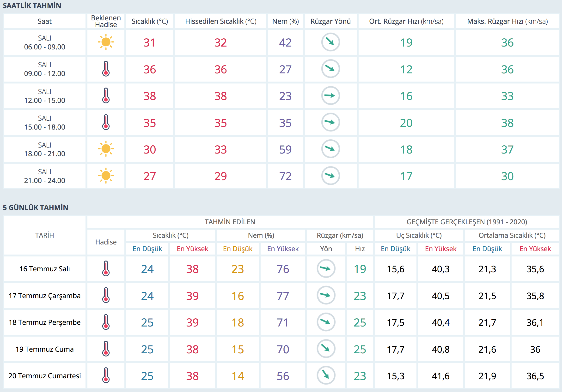Click the Ortalama Sıcaklık (°C) header

[512, 235]
